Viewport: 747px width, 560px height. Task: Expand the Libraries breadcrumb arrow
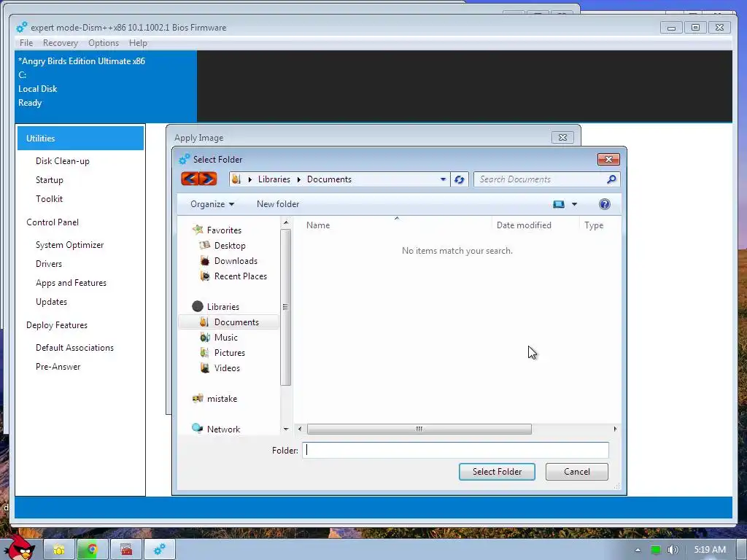(298, 179)
